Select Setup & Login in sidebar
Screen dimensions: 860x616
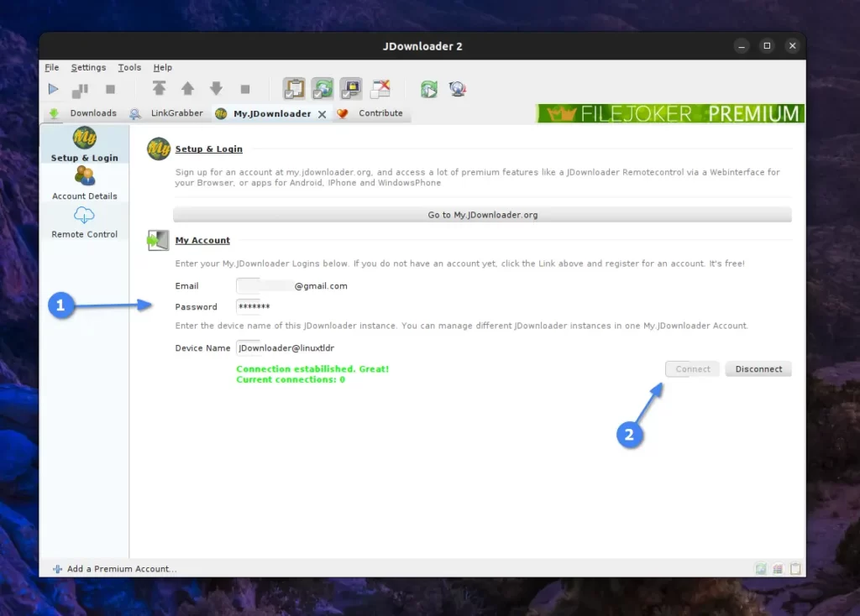point(85,144)
